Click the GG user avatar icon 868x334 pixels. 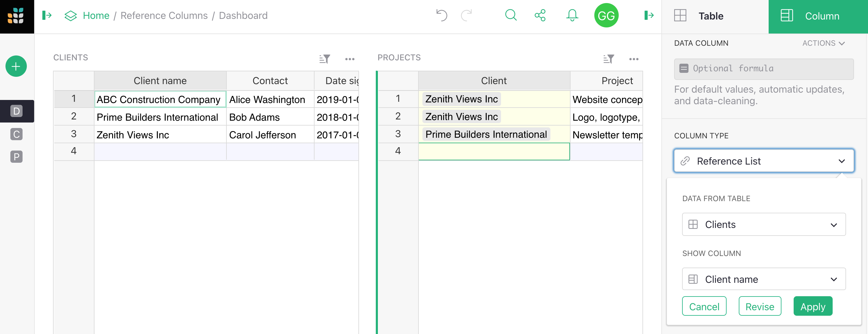click(x=605, y=15)
